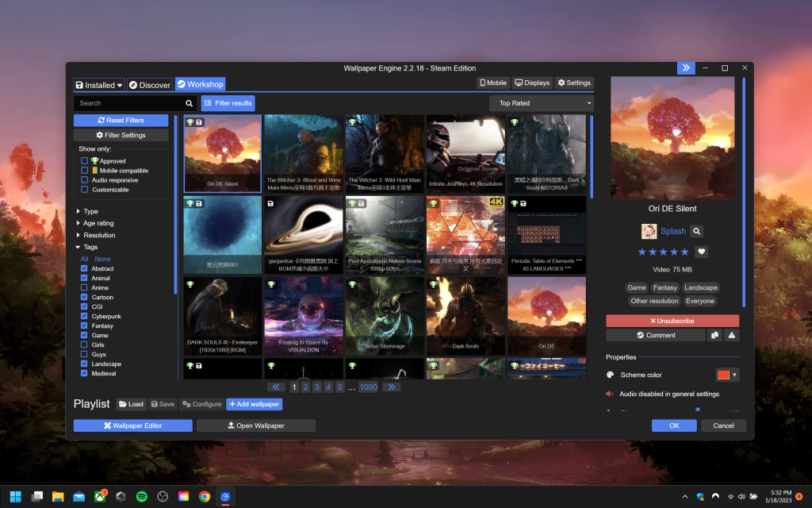Click the warning report icon beside Comment
This screenshot has height=508, width=812.
[731, 336]
